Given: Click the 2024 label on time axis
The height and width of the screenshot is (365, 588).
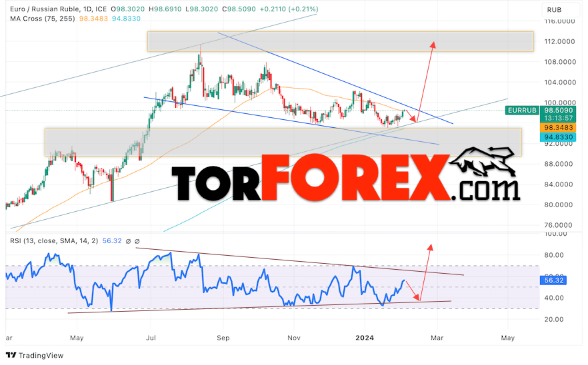Looking at the screenshot, I should (365, 338).
